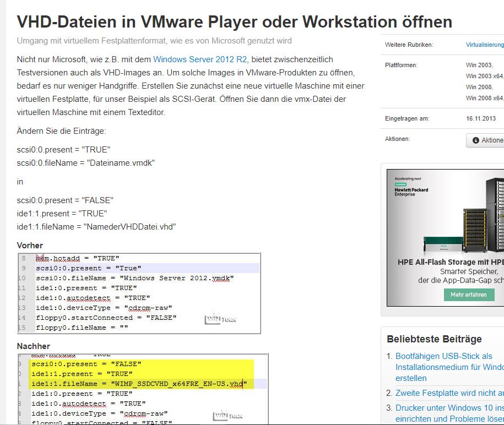Click the text Win 2008 x64
This screenshot has width=504, height=425.
485,98
